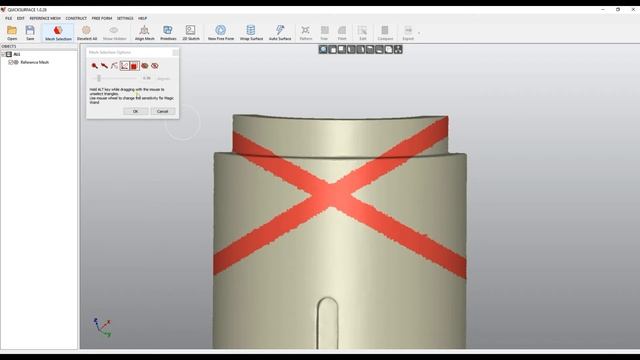The width and height of the screenshot is (640, 360).
Task: Select the lasso selection tool
Action: point(114,66)
